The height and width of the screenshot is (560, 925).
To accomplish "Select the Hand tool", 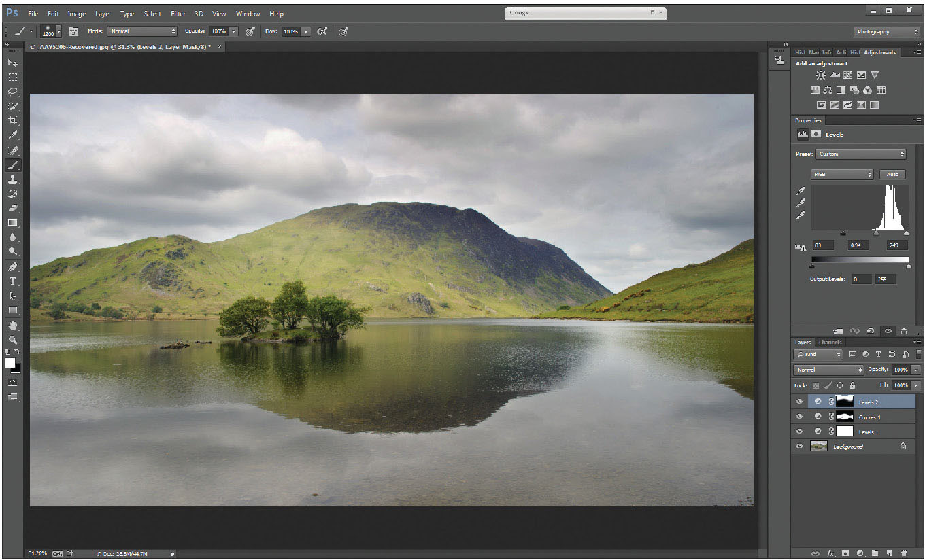I will (12, 326).
